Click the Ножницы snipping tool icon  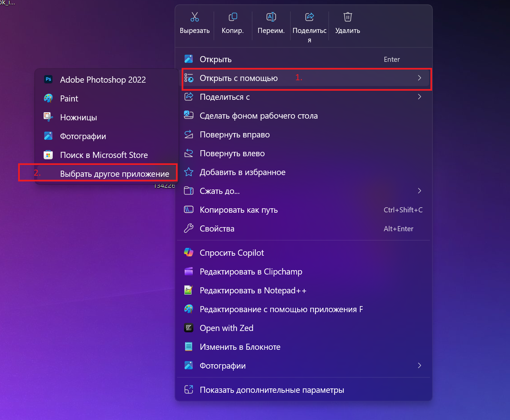point(48,117)
